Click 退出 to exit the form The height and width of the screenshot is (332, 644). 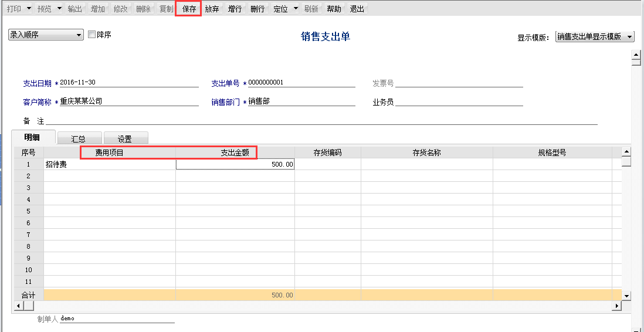[357, 9]
